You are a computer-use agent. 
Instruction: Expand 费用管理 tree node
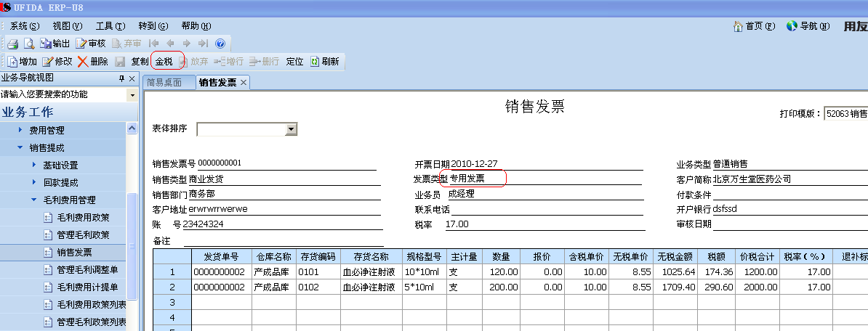(x=20, y=131)
